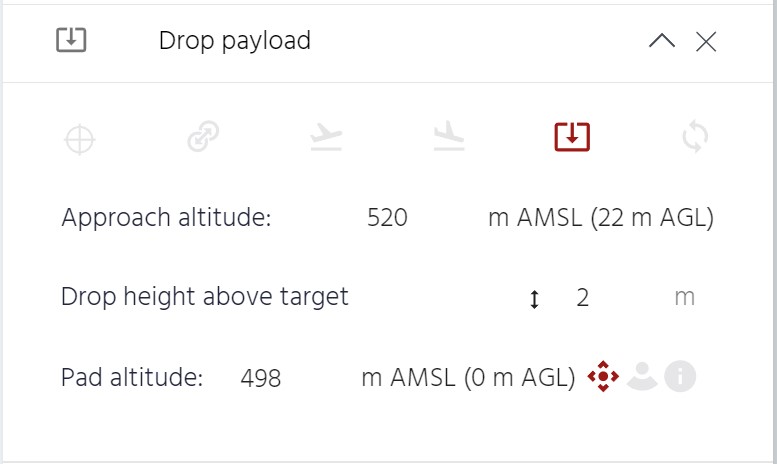Collapse the Drop payload panel with chevron
The height and width of the screenshot is (464, 777).
[x=662, y=41]
